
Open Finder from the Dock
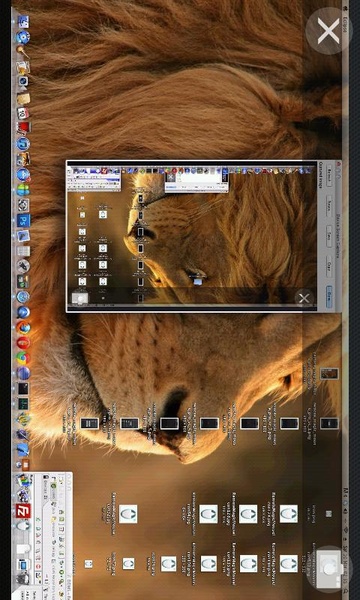(23, 22)
